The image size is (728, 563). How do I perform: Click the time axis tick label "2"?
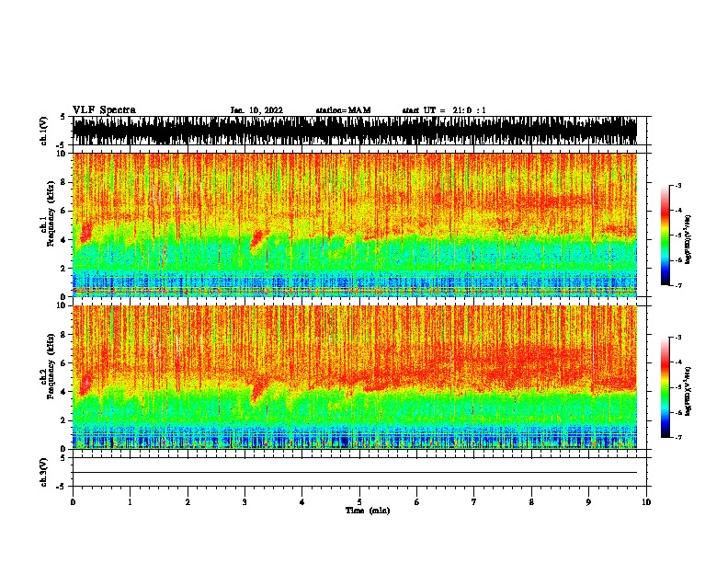tap(188, 502)
